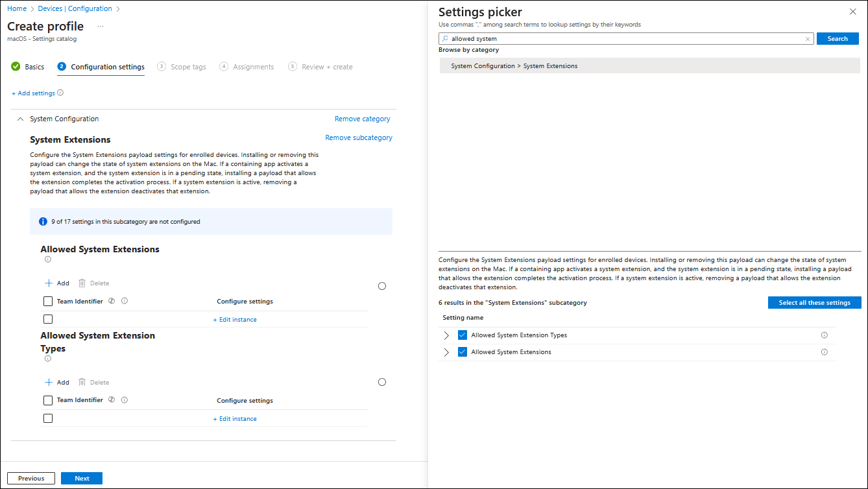This screenshot has width=868, height=489.
Task: Click radio circle beside Allowed System Extensions section
Action: click(x=382, y=286)
